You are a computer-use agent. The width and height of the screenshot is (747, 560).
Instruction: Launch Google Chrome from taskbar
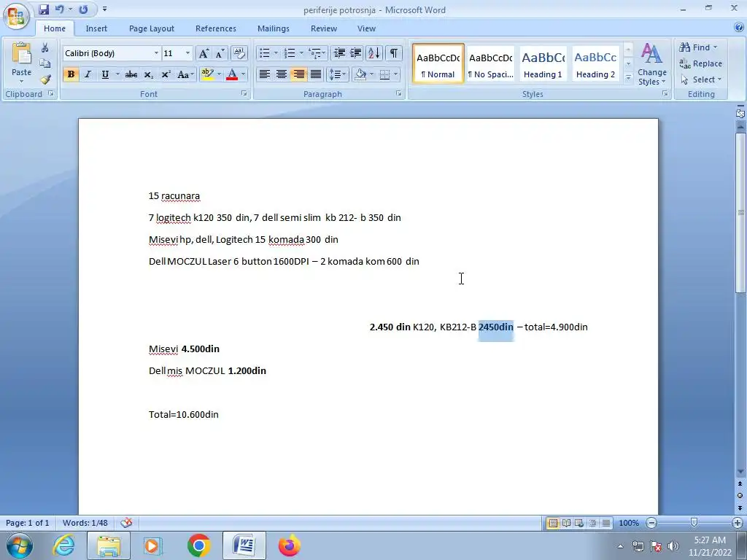click(198, 545)
